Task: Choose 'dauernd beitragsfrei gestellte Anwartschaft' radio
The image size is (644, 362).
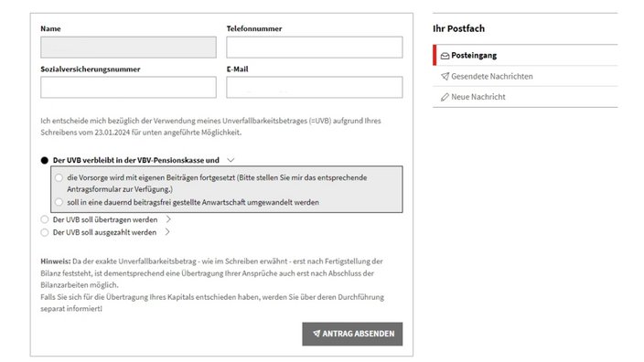Action: pyautogui.click(x=59, y=202)
